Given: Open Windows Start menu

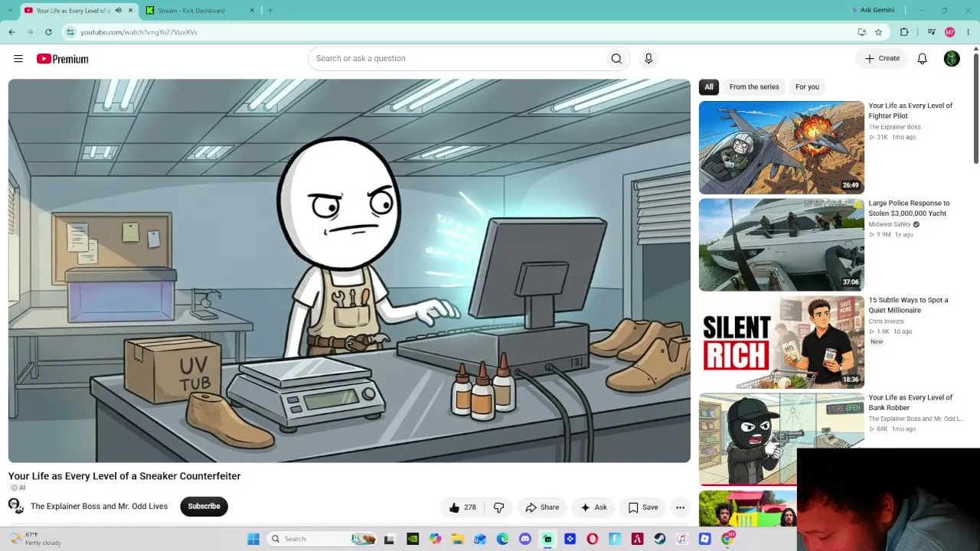Looking at the screenshot, I should point(253,539).
